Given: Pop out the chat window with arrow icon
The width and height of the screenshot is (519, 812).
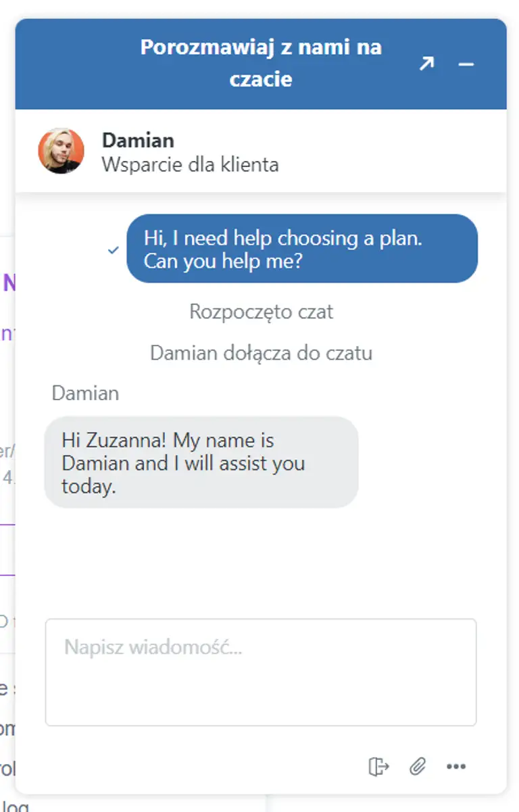Looking at the screenshot, I should [x=426, y=64].
